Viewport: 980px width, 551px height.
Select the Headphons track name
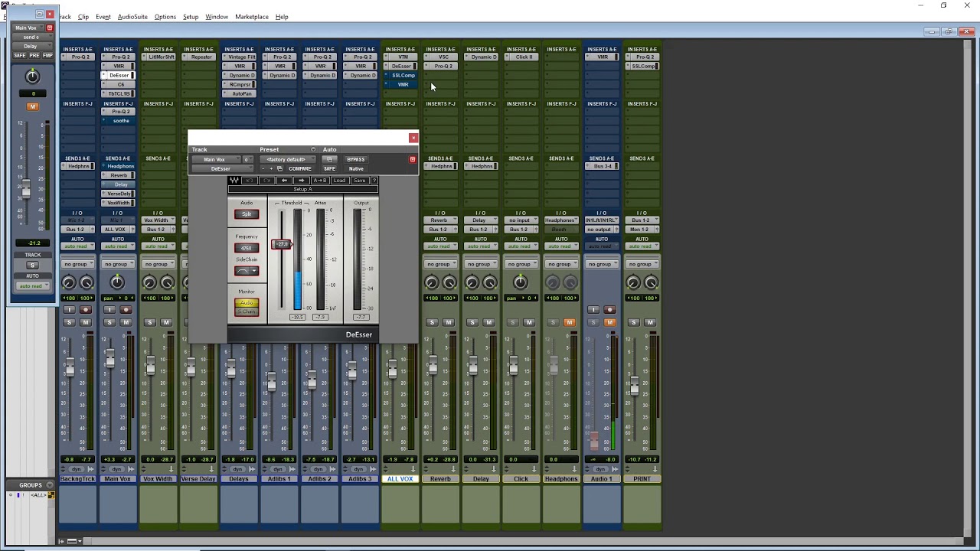561,479
